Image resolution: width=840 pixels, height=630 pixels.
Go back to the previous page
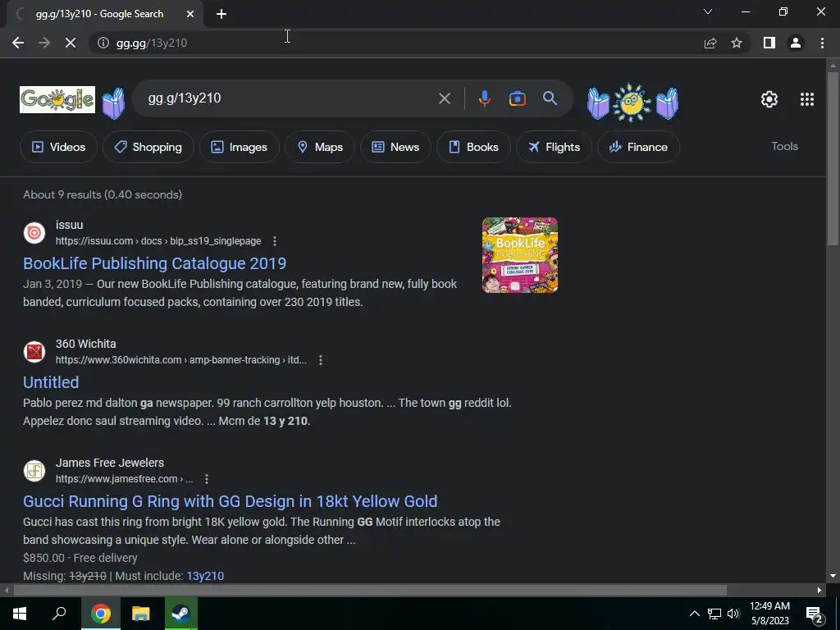tap(18, 43)
